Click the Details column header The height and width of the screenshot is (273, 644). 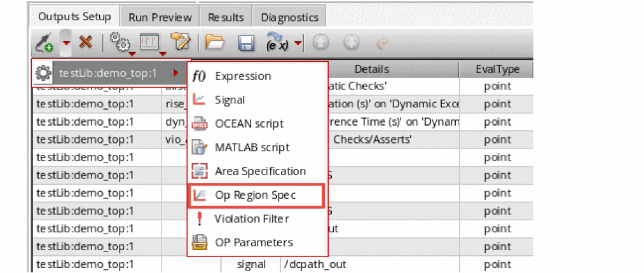point(372,69)
